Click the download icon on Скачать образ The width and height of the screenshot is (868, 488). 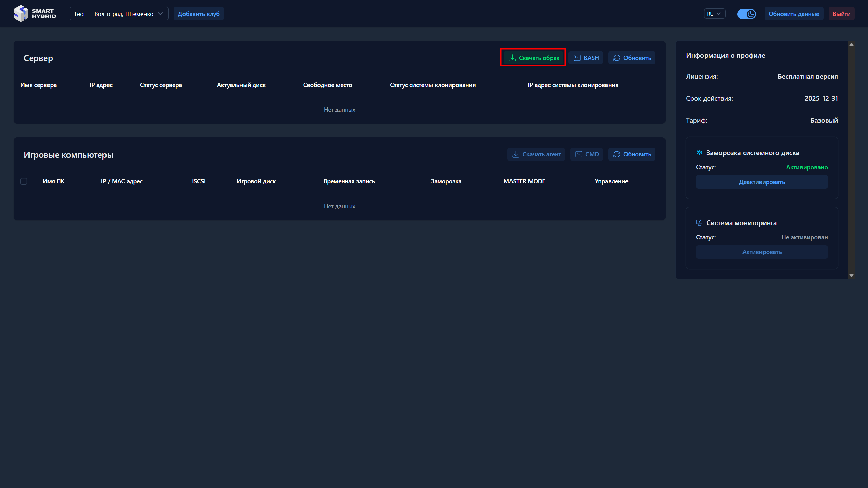[512, 58]
